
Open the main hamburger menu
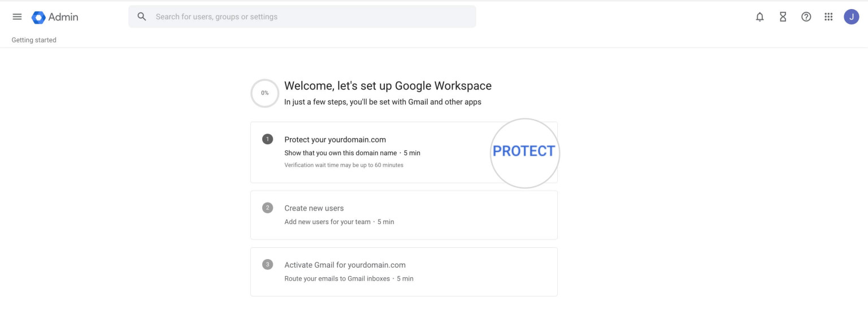pyautogui.click(x=17, y=17)
